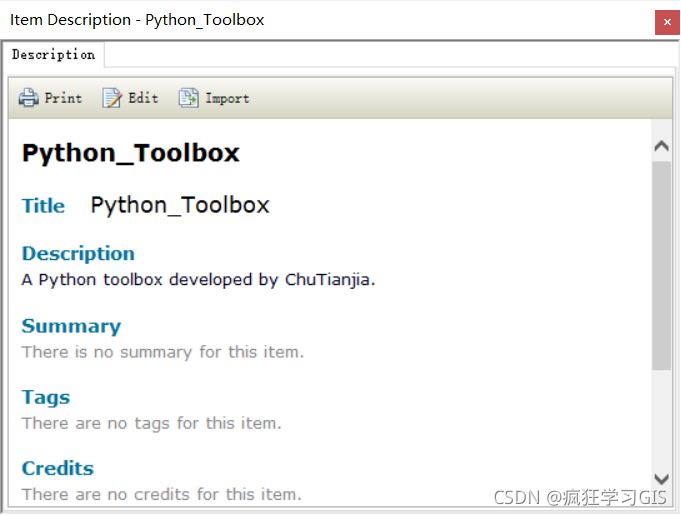Select the Title label
The width and height of the screenshot is (681, 515).
pos(43,206)
